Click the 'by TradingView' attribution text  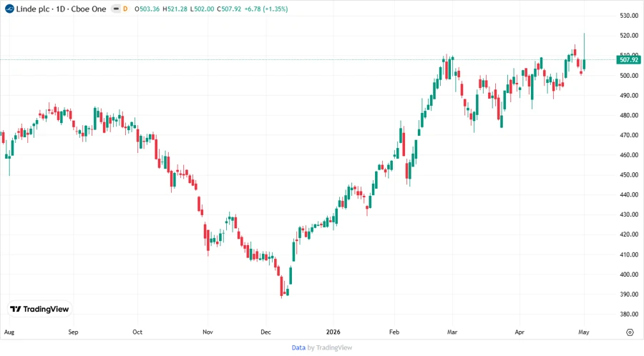pyautogui.click(x=330, y=347)
